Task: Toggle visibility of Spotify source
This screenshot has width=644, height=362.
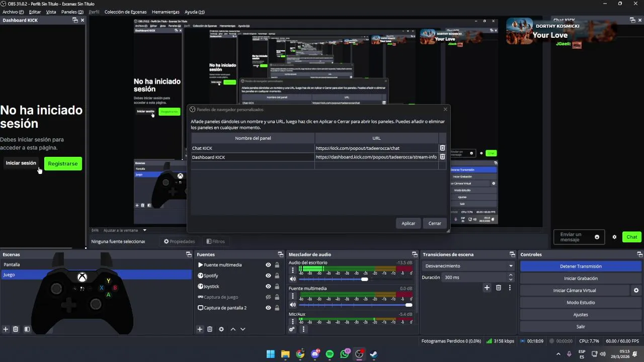Action: coord(268,276)
